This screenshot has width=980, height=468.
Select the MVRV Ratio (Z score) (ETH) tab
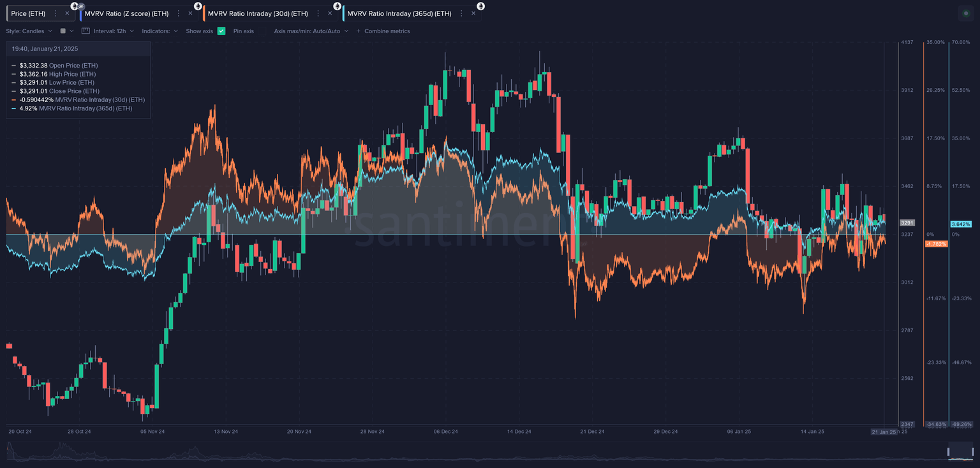click(x=128, y=13)
